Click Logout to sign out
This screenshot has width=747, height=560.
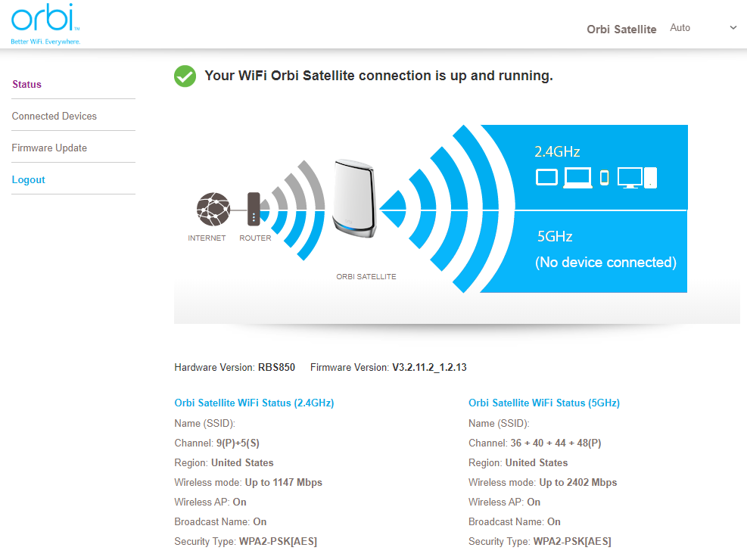coord(28,179)
